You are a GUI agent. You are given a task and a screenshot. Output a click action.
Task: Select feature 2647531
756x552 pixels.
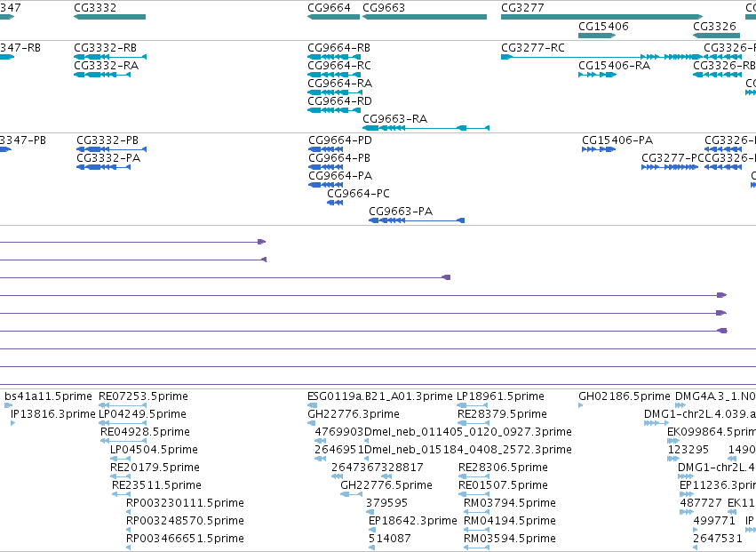696,548
